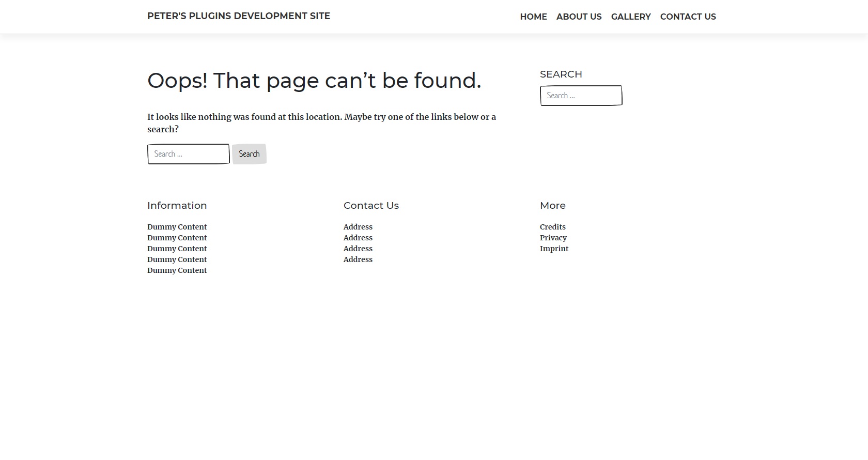Click the fourth Dummy Content link

tap(177, 259)
